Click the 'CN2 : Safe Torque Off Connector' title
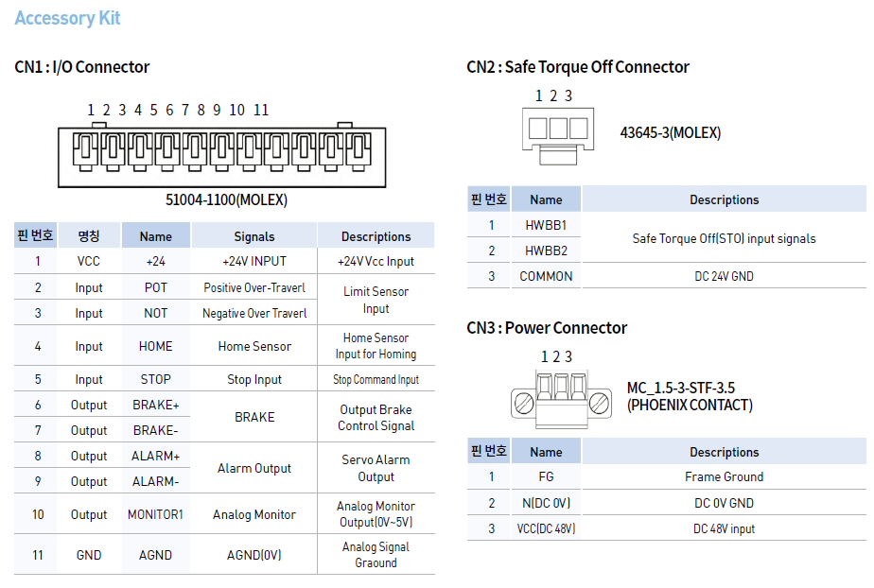This screenshot has height=588, width=874. coord(578,67)
